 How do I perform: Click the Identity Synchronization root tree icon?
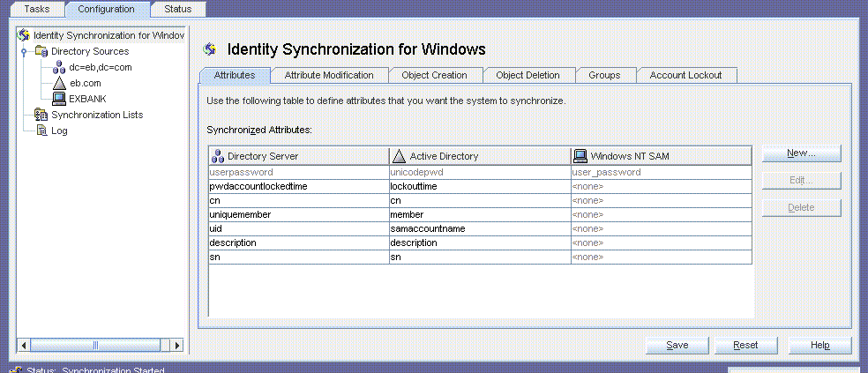click(25, 35)
